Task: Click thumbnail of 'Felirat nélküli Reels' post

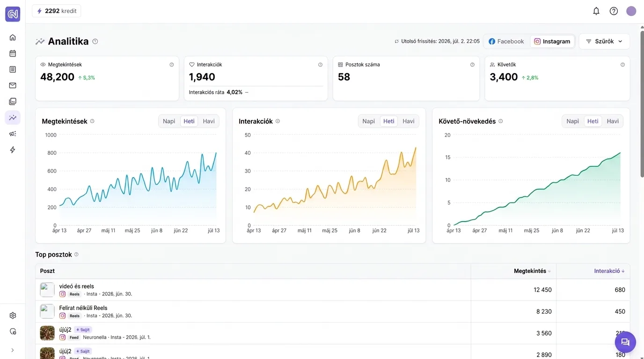Action: coord(47,311)
